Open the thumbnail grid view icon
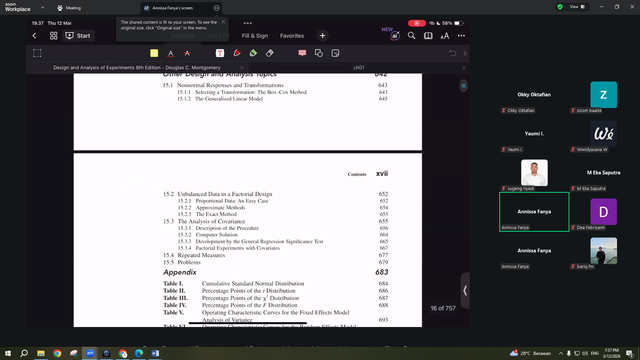Screen dimensions: 640x360 click(x=53, y=36)
